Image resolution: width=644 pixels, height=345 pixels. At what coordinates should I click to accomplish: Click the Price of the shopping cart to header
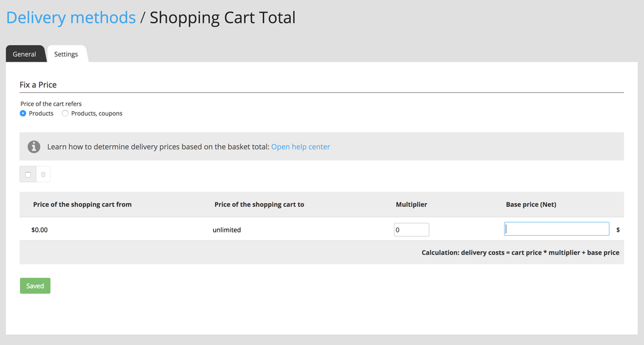pyautogui.click(x=259, y=204)
